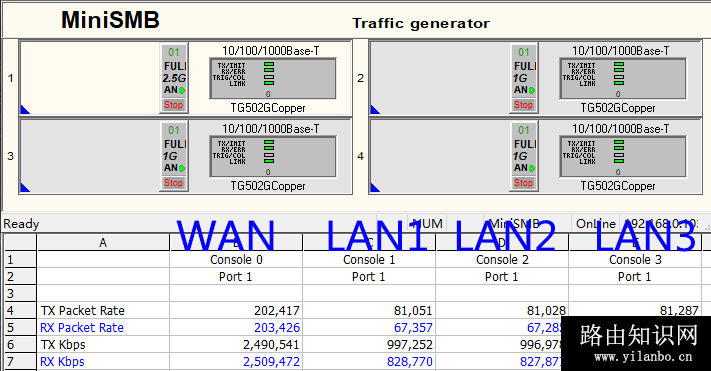
Task: Click the LED status panel on card 1
Action: point(273,78)
